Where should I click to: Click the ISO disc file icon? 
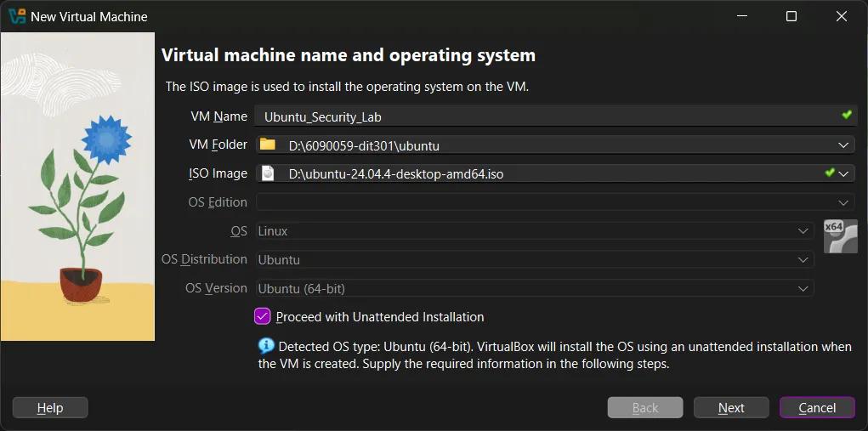(x=268, y=173)
